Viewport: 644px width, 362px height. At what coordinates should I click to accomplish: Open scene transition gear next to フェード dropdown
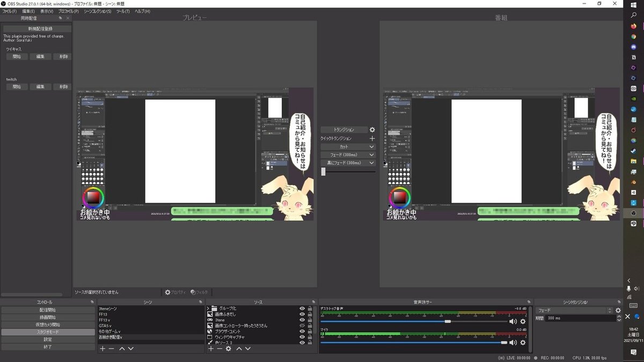[618, 311]
